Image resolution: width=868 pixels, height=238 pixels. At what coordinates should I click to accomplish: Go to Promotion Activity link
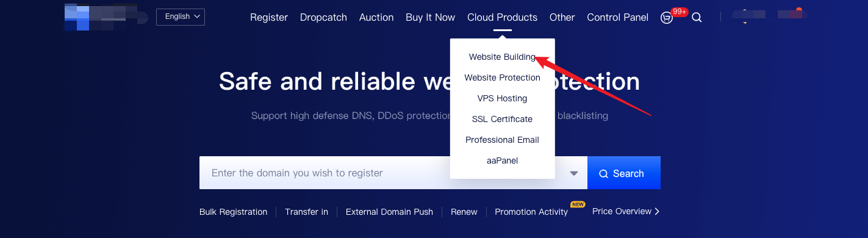coord(531,212)
